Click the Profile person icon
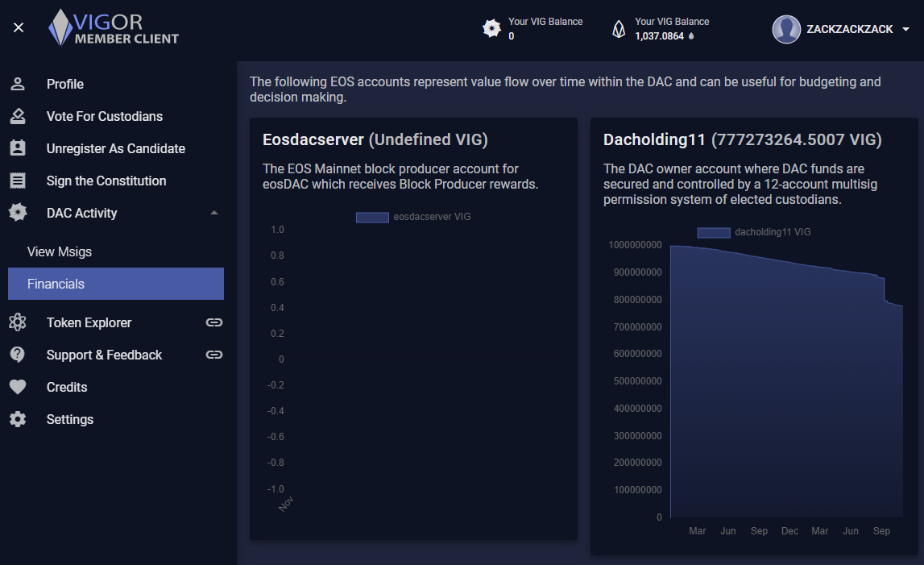 point(18,84)
